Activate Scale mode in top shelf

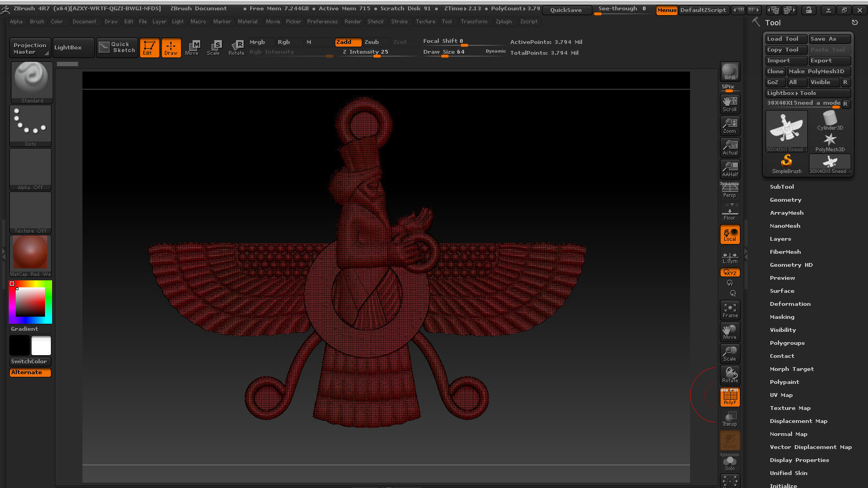point(214,47)
